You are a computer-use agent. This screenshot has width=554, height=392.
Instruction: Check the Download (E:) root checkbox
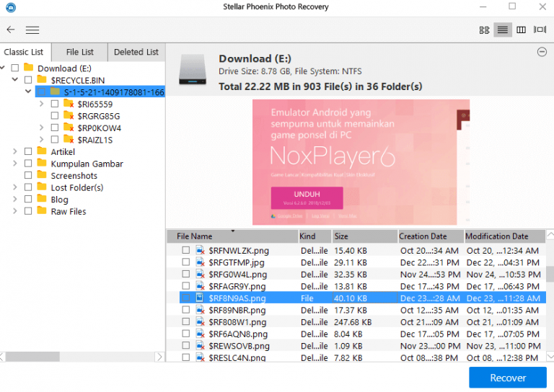click(x=15, y=68)
